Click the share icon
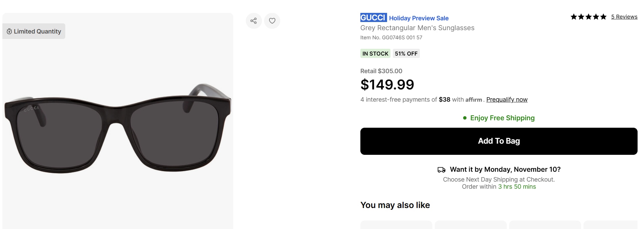 [x=254, y=21]
